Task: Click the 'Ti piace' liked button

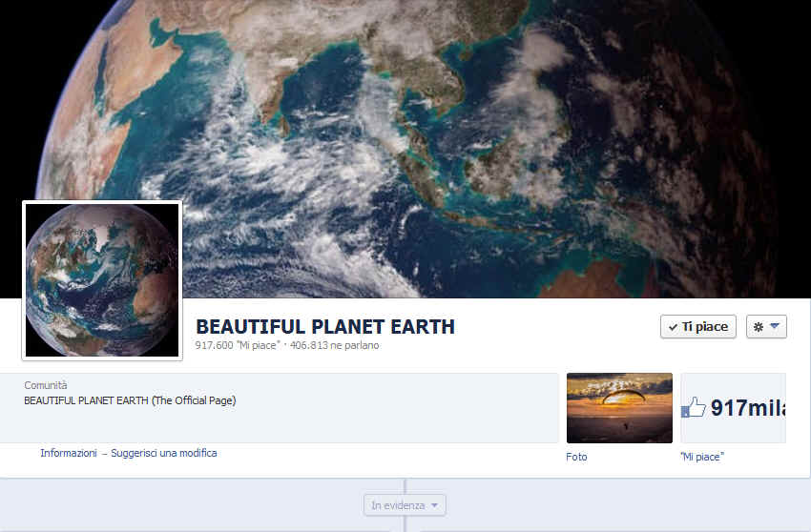Action: click(697, 327)
